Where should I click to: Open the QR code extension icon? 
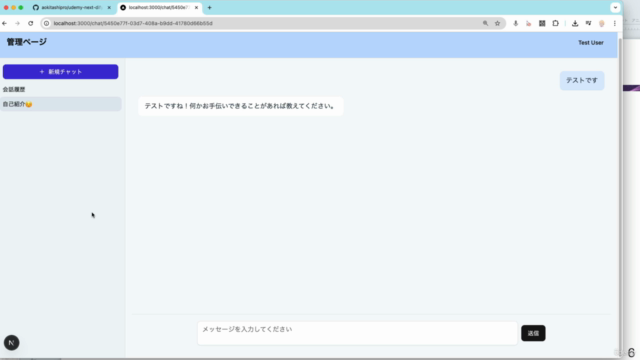click(x=542, y=23)
